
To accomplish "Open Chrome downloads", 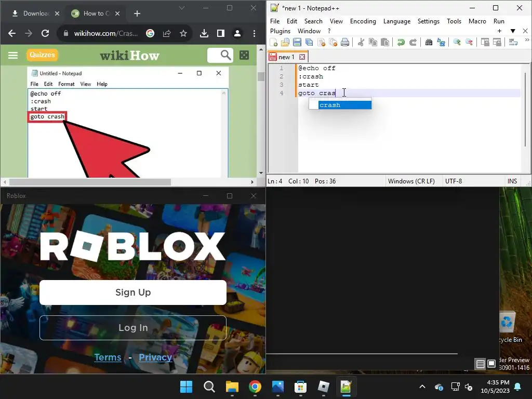I will [204, 33].
